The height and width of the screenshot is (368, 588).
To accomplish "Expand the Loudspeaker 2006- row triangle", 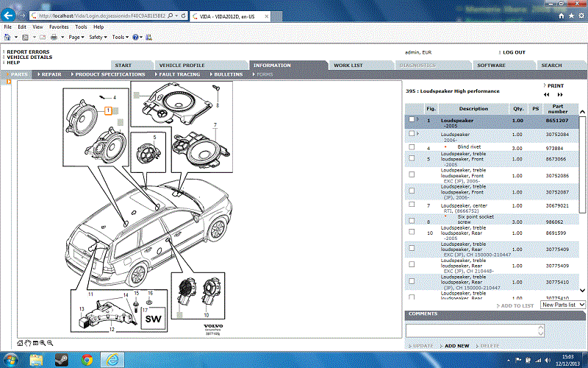I will coord(417,133).
